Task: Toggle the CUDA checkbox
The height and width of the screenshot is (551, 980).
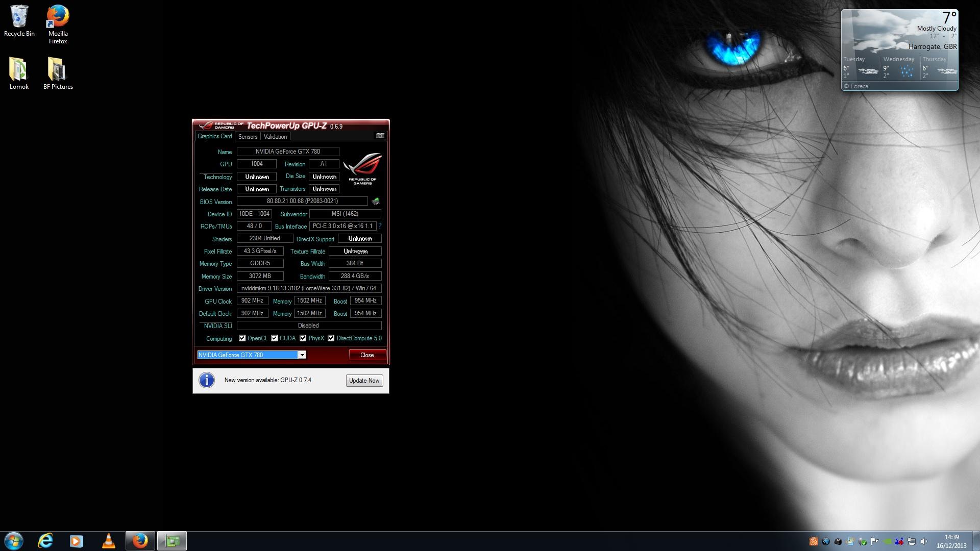Action: tap(275, 338)
